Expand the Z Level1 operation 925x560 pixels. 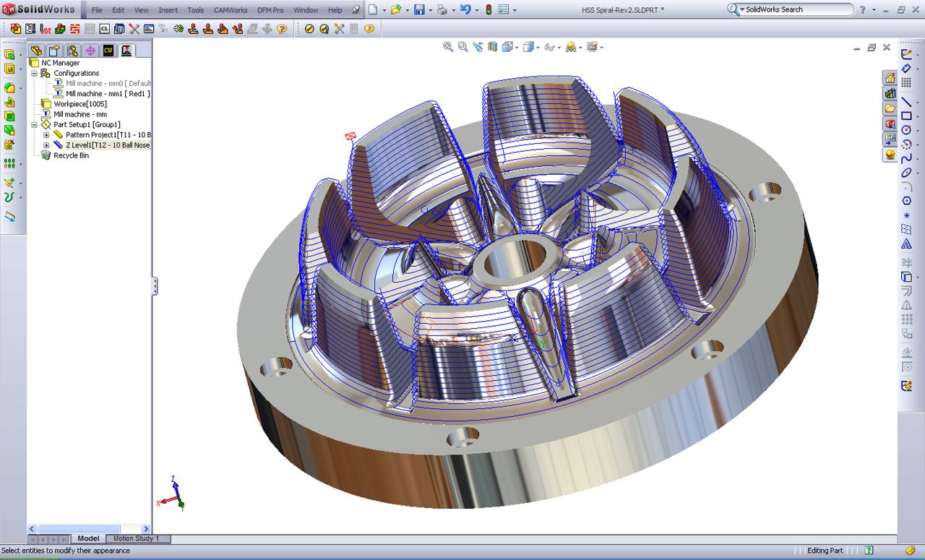46,145
